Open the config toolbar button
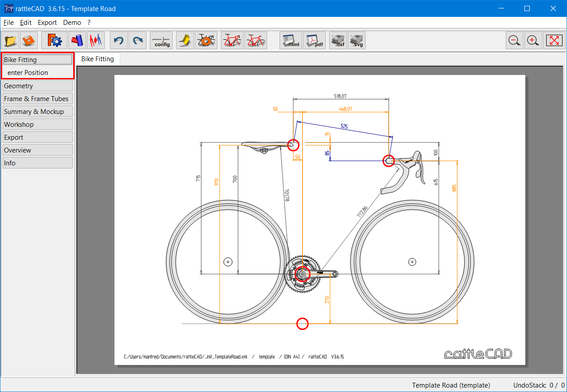567x392 pixels. pyautogui.click(x=161, y=41)
